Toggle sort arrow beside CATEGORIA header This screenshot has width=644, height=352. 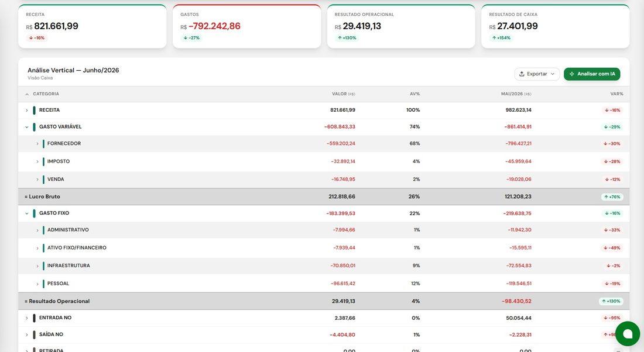coord(27,94)
